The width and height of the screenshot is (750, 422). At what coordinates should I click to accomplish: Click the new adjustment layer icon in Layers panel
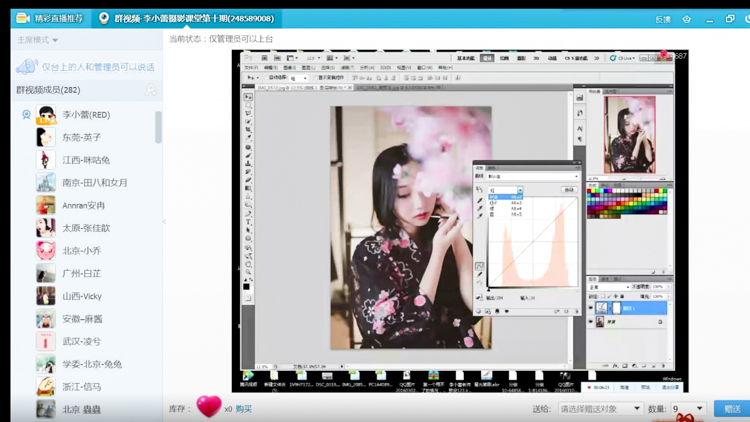coord(634,366)
